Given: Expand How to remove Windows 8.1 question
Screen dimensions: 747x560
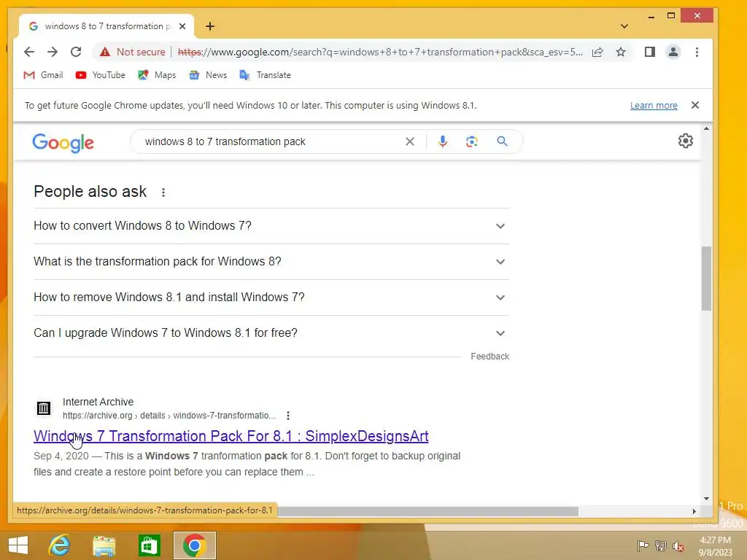Looking at the screenshot, I should pyautogui.click(x=271, y=297).
